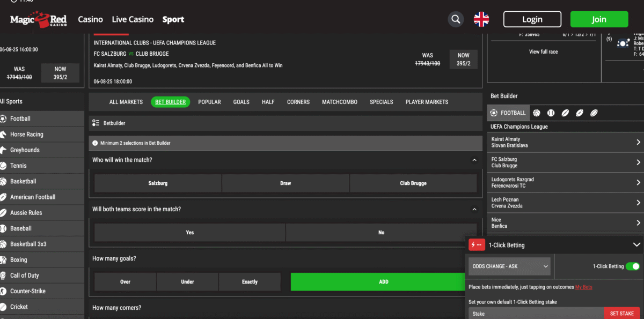
Task: Select Boxing in the sports sidebar
Action: point(42,259)
